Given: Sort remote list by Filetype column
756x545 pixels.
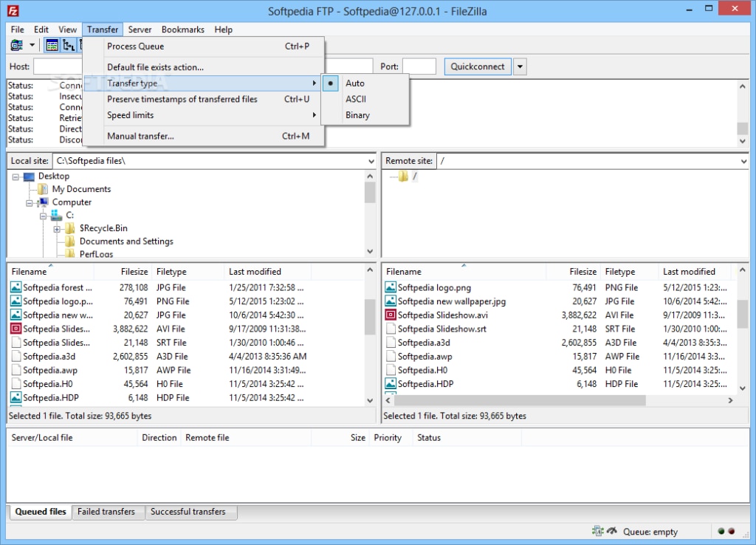Looking at the screenshot, I should [x=629, y=272].
